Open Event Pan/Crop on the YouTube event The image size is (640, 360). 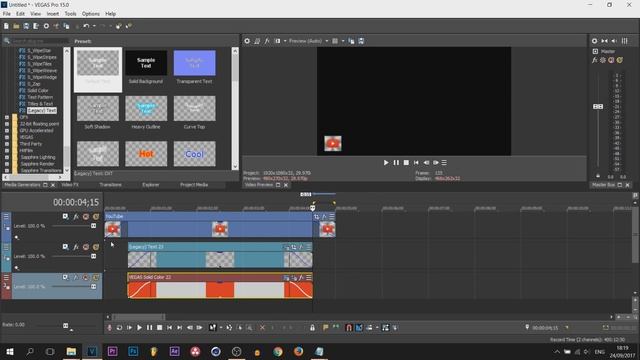[316, 217]
